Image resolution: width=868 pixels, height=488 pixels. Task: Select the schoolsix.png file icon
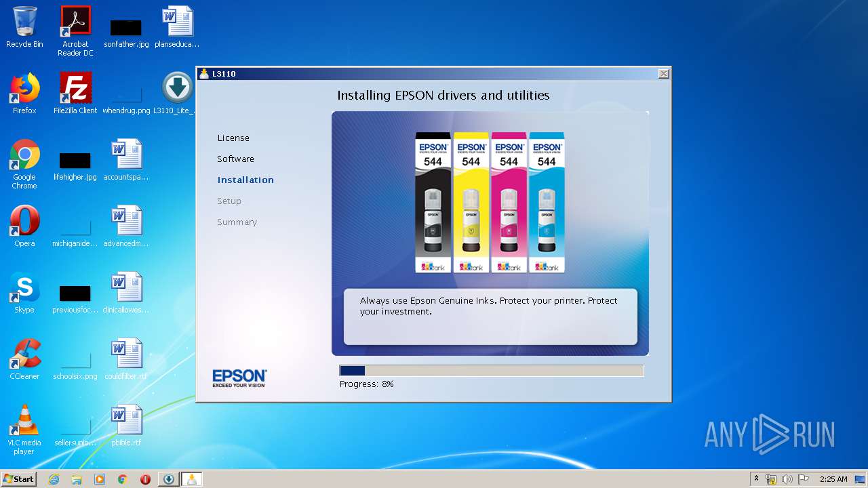click(75, 365)
